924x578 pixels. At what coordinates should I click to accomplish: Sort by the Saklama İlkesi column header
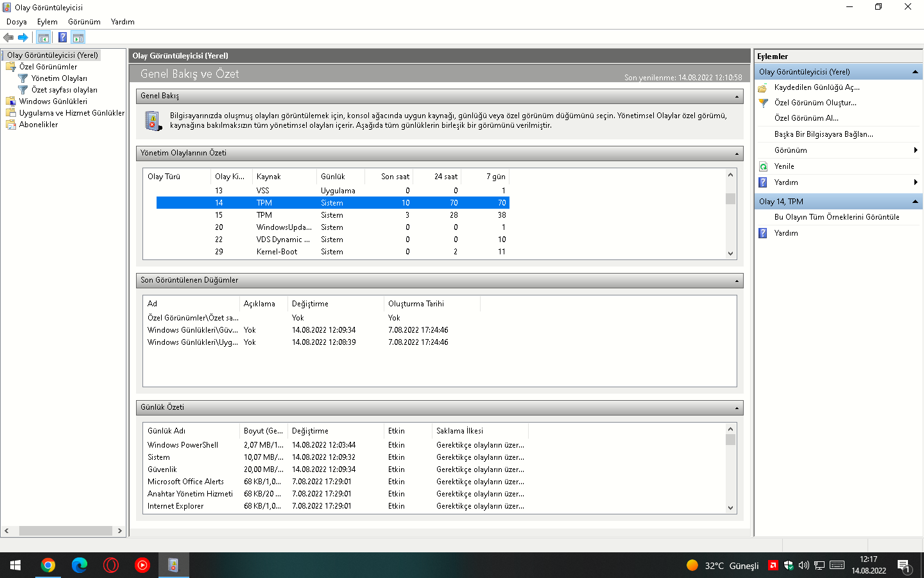click(479, 431)
